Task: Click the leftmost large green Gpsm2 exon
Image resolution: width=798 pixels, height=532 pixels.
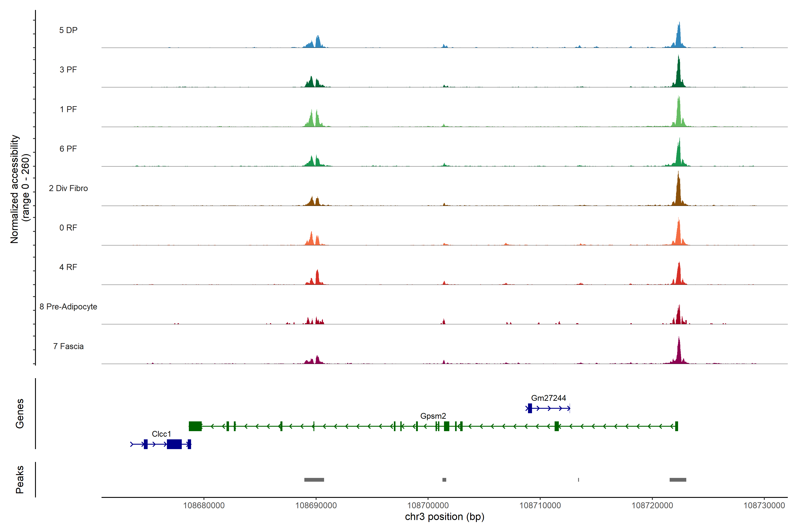Action: (195, 426)
